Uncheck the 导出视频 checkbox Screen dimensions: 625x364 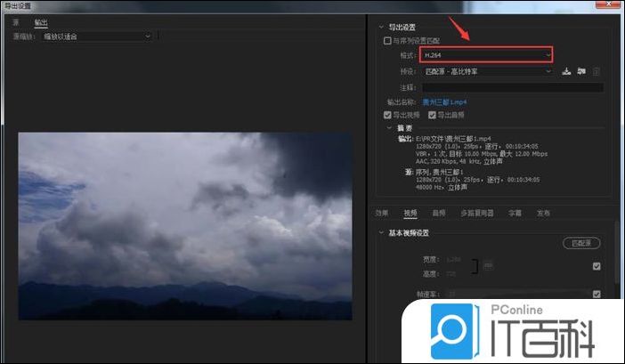click(x=387, y=115)
